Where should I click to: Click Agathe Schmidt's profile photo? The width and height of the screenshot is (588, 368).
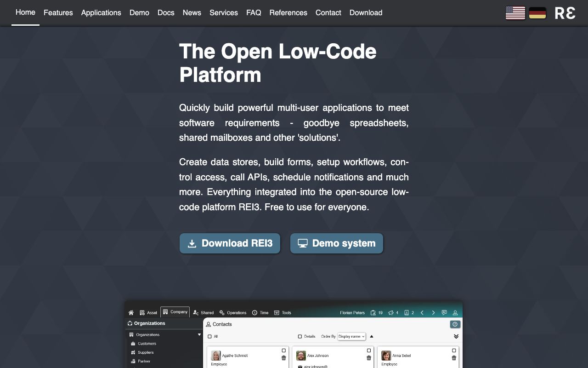click(x=215, y=356)
